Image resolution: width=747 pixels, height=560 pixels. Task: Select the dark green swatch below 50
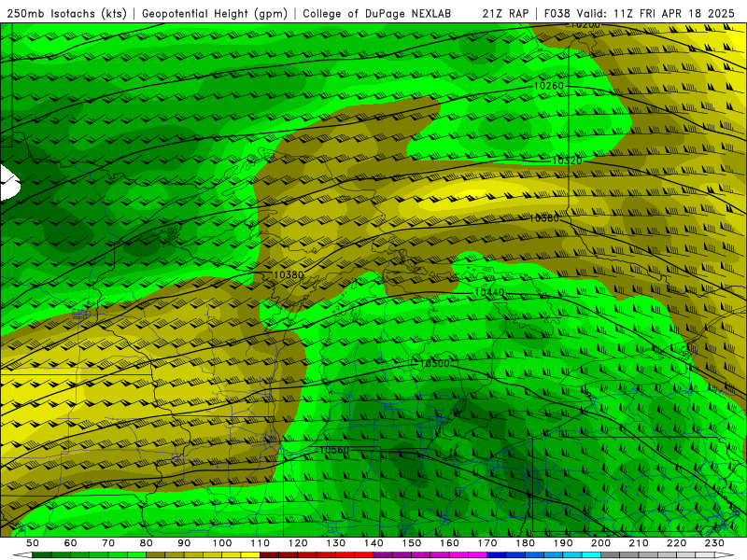pyautogui.click(x=41, y=554)
